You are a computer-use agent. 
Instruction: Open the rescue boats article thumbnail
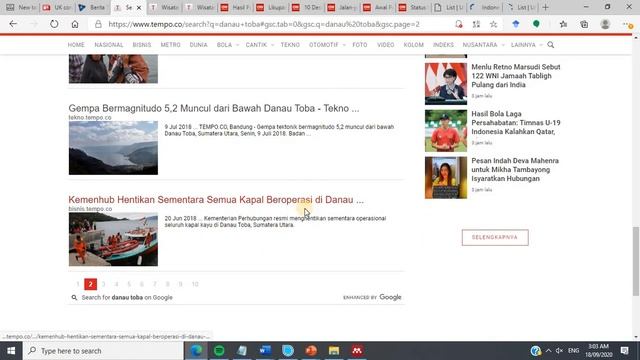[113, 239]
